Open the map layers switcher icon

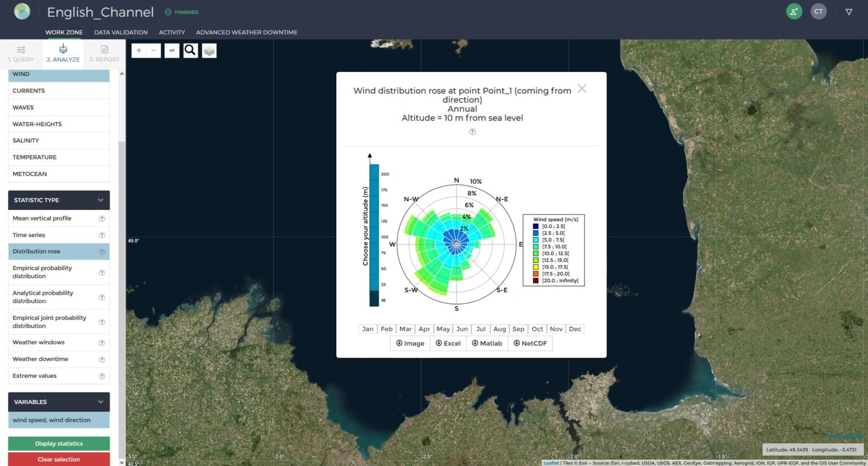pos(209,50)
